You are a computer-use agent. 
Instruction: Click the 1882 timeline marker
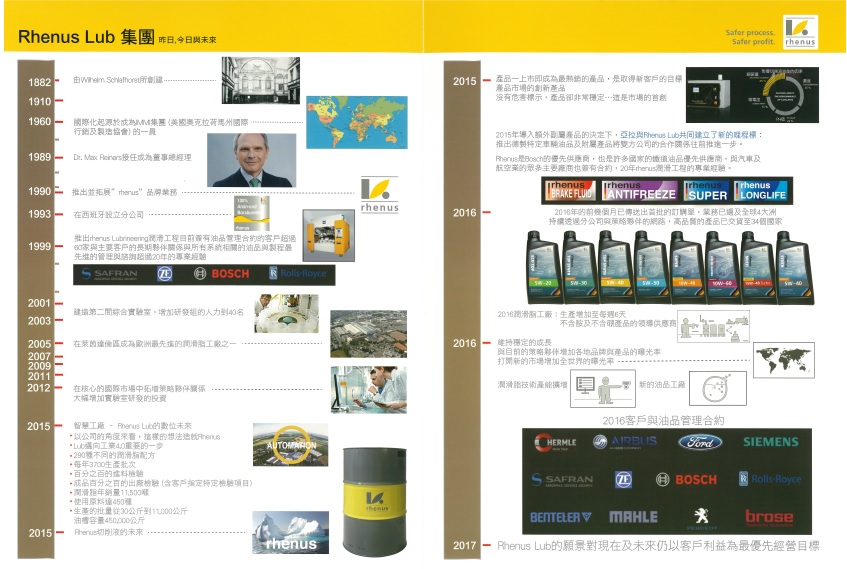coord(39,82)
